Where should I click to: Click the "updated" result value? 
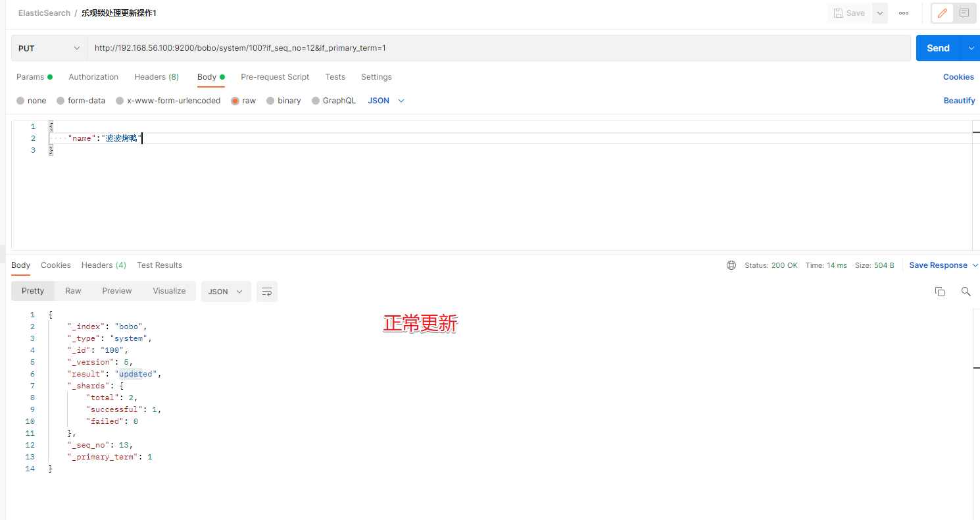coord(135,374)
